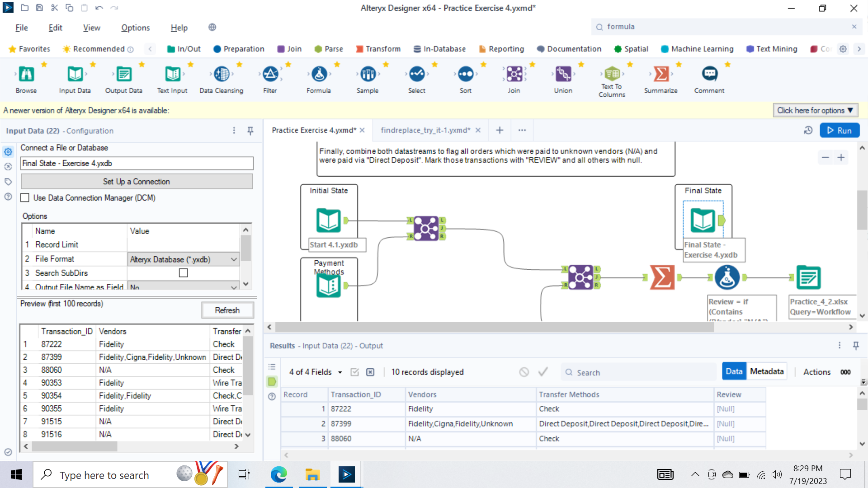Select the Sort tool icon
This screenshot has width=868, height=488.
(x=465, y=74)
